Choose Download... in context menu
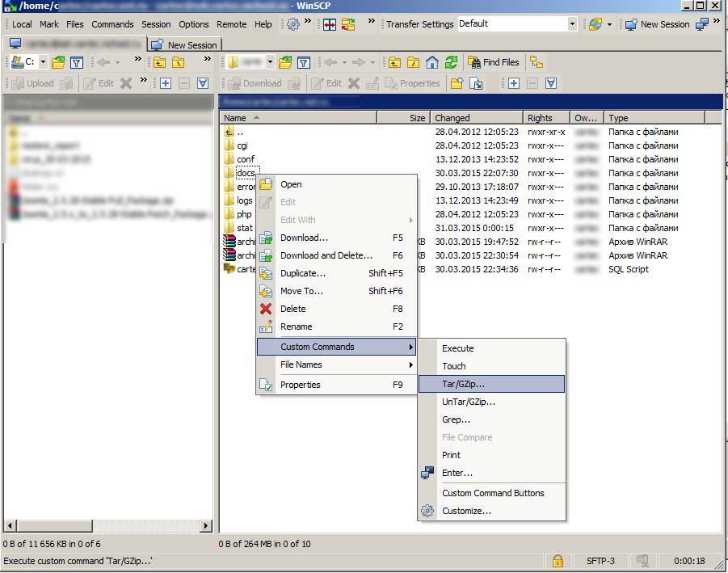 pyautogui.click(x=336, y=238)
